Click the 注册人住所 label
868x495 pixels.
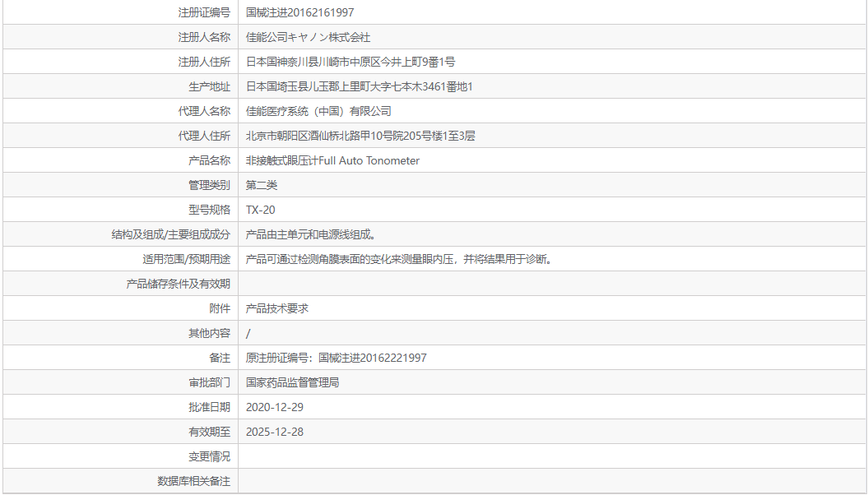pyautogui.click(x=204, y=62)
